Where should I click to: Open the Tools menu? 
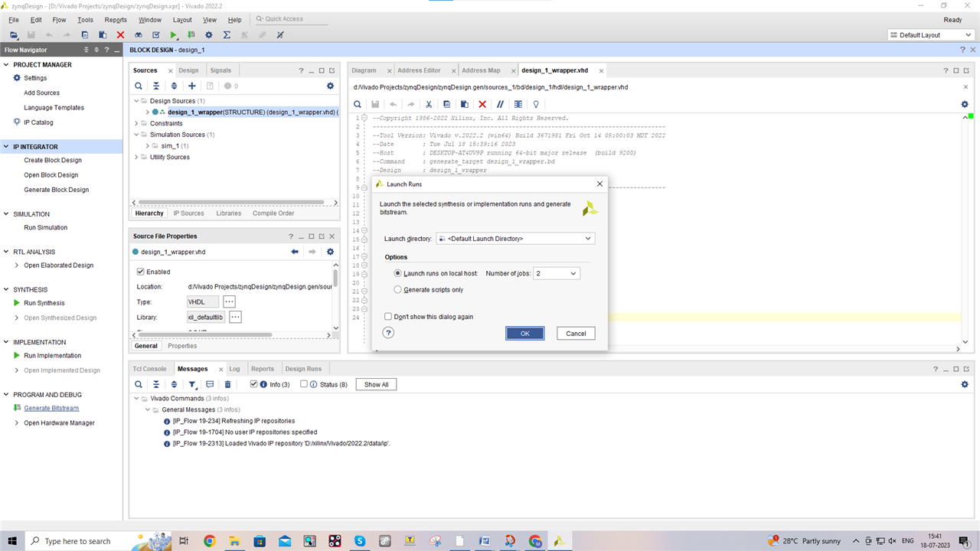[85, 20]
